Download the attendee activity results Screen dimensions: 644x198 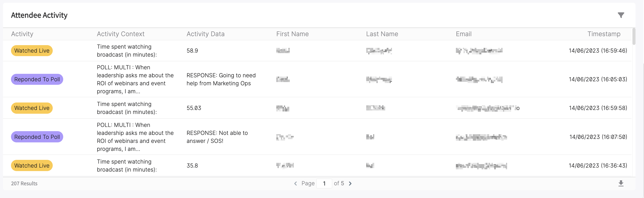(x=621, y=184)
